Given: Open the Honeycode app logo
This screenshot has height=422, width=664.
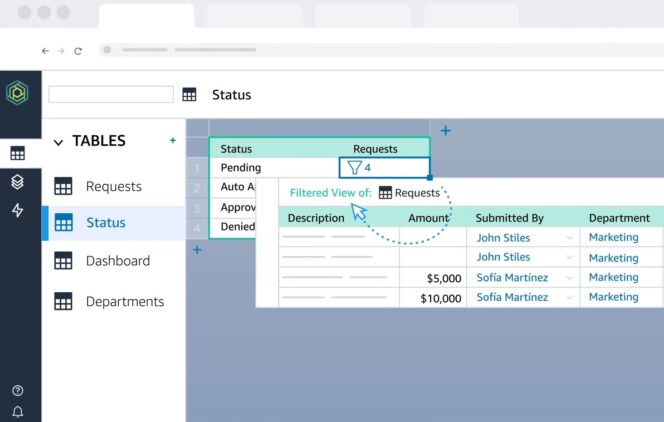Looking at the screenshot, I should (17, 92).
